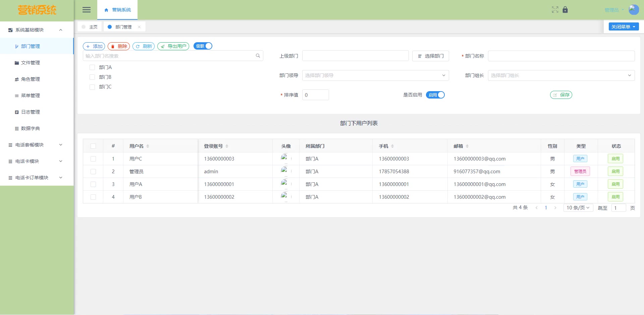
Task: Select the checkbox for row 用户C
Action: [93, 159]
